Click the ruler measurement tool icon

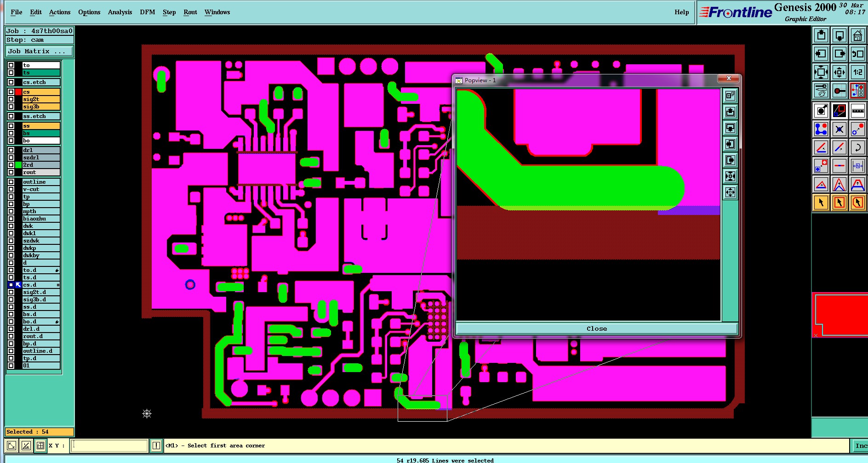pos(857,111)
